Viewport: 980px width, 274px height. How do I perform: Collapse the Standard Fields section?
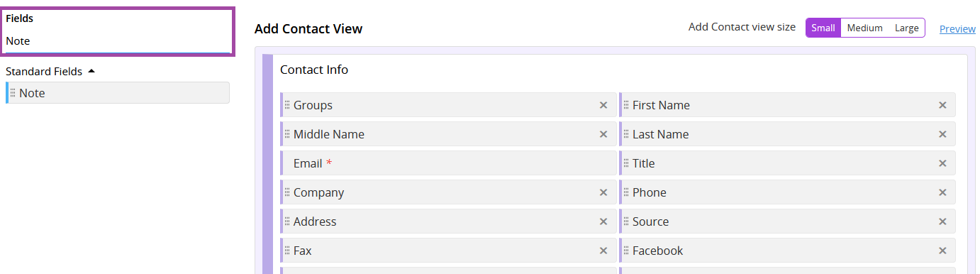(50, 71)
